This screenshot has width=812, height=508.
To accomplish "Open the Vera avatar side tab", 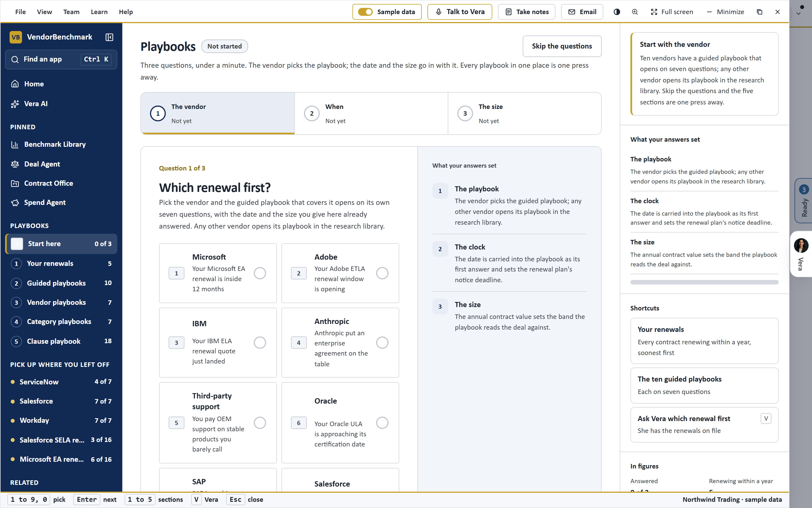I will [x=801, y=254].
